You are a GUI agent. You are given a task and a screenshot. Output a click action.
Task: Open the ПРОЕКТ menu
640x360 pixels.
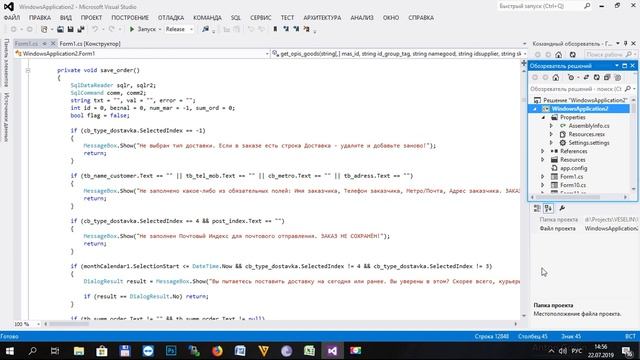[x=91, y=18]
